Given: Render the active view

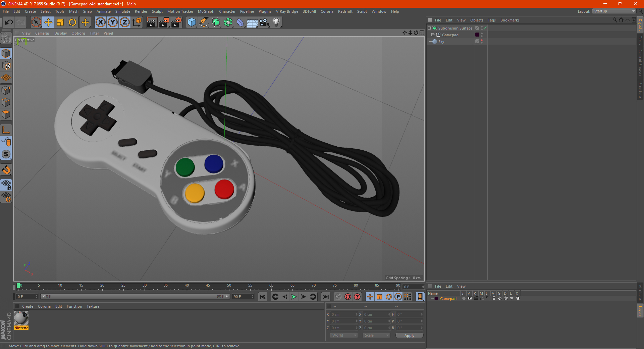Looking at the screenshot, I should coord(152,22).
